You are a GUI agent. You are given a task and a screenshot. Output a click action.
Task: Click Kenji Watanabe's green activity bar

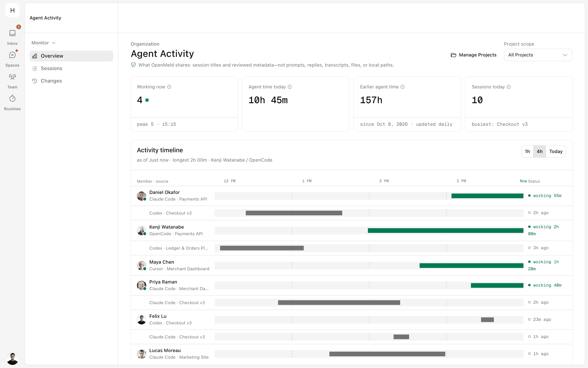[x=445, y=231]
